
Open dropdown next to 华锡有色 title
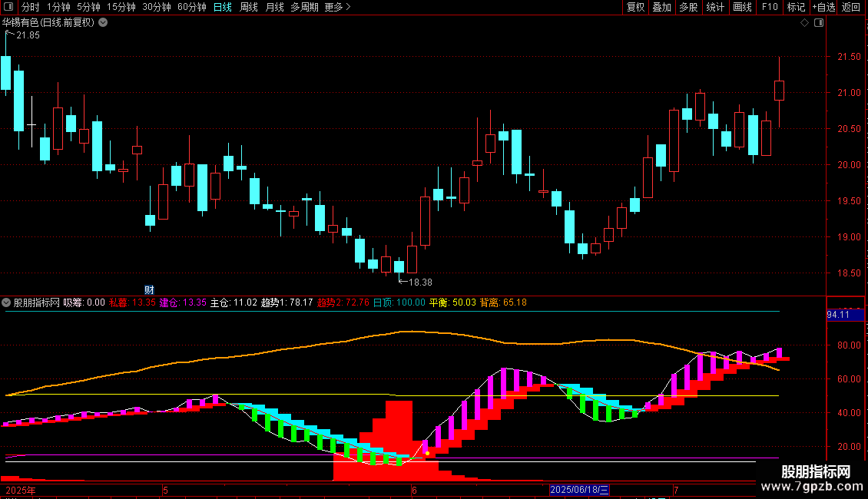103,23
